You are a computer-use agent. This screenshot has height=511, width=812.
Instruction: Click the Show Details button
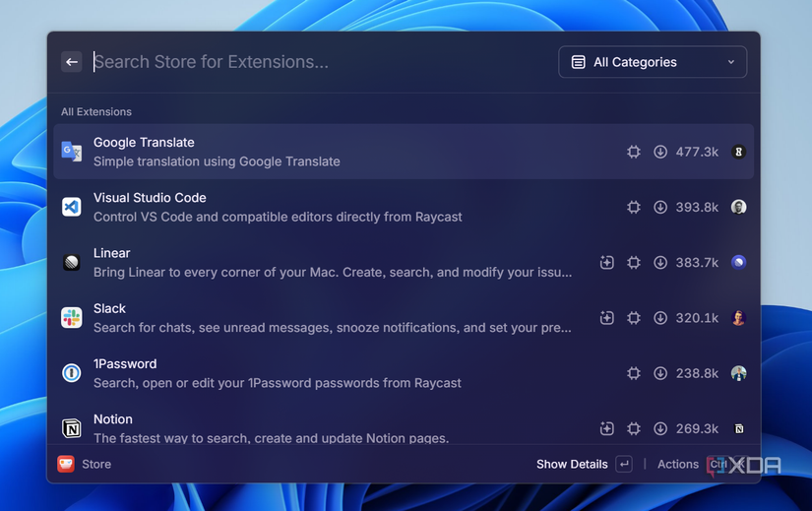(x=572, y=465)
